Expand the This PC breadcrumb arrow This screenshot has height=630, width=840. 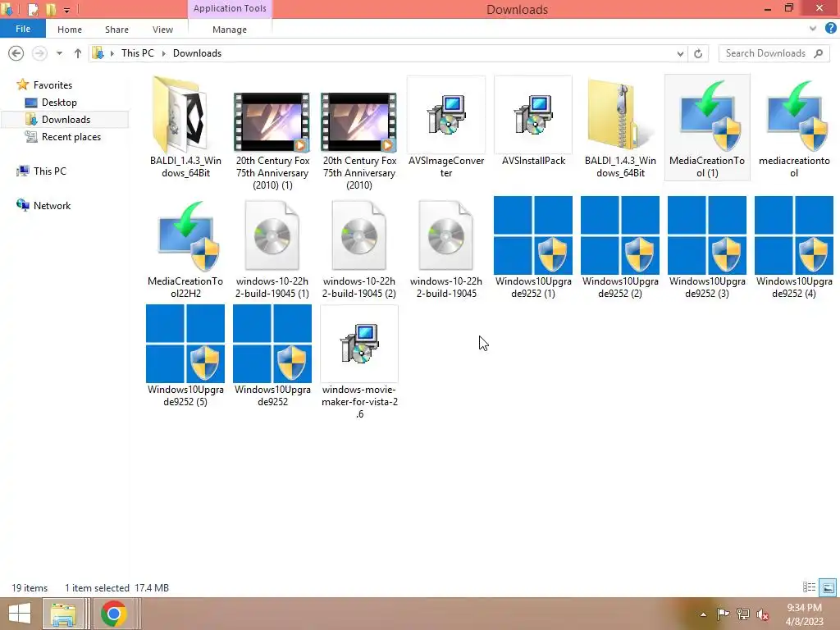(164, 53)
